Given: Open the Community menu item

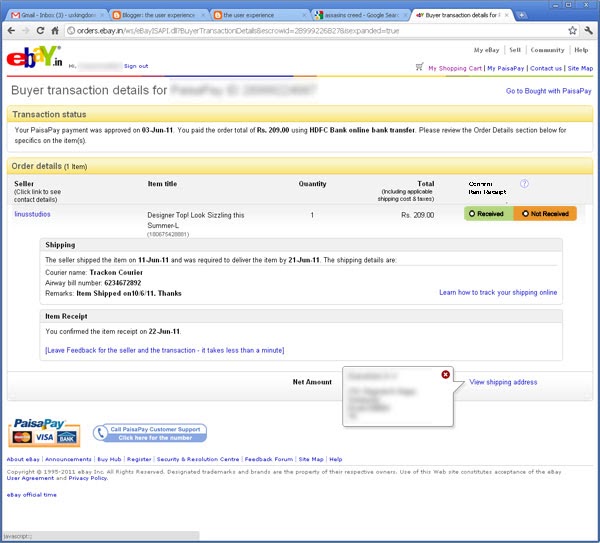Looking at the screenshot, I should [x=547, y=50].
